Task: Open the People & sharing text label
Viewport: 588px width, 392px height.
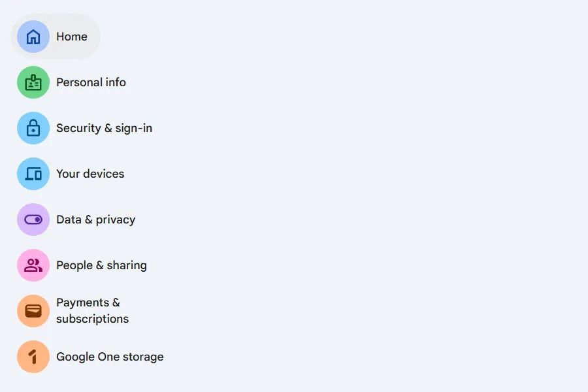Action: [x=101, y=265]
